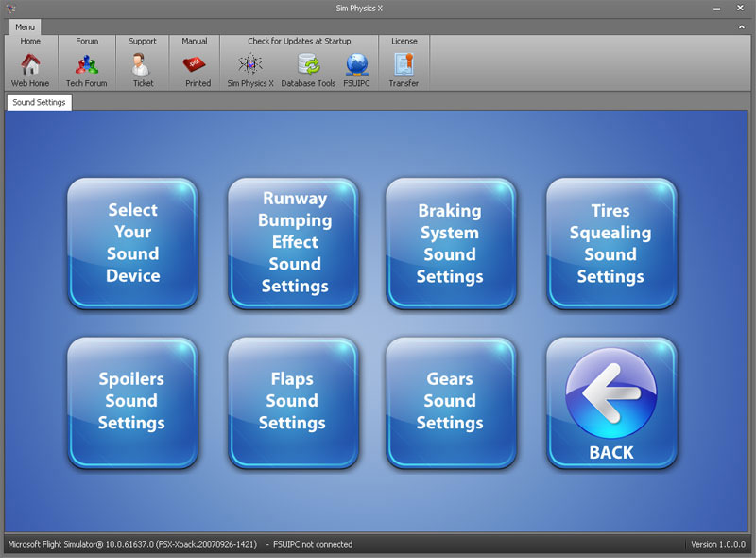Open Gears Sound Settings

[451, 403]
